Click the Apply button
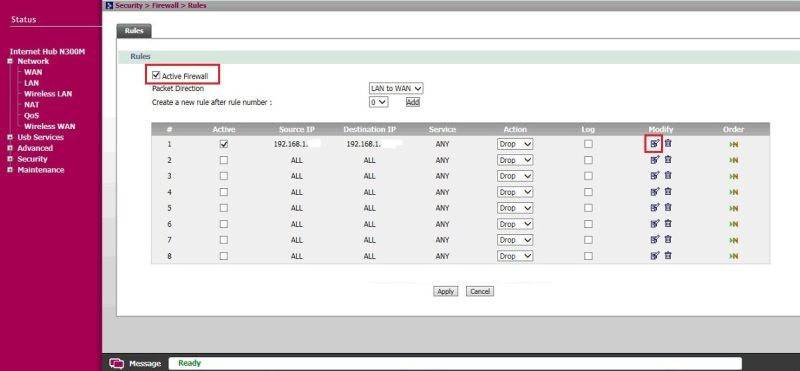 [445, 291]
